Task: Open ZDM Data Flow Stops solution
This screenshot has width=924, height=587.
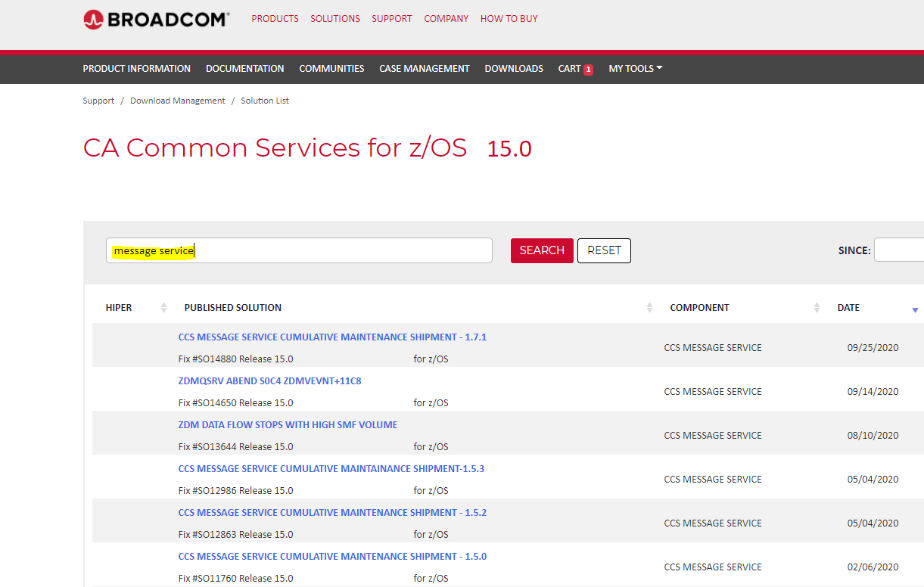Action: (288, 425)
